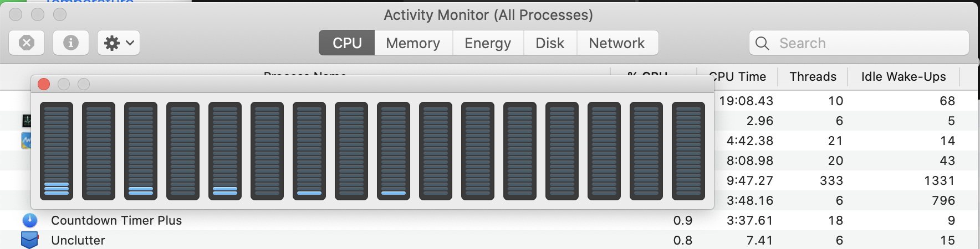This screenshot has width=980, height=249.
Task: Open the gear action dropdown menu
Action: (x=119, y=43)
